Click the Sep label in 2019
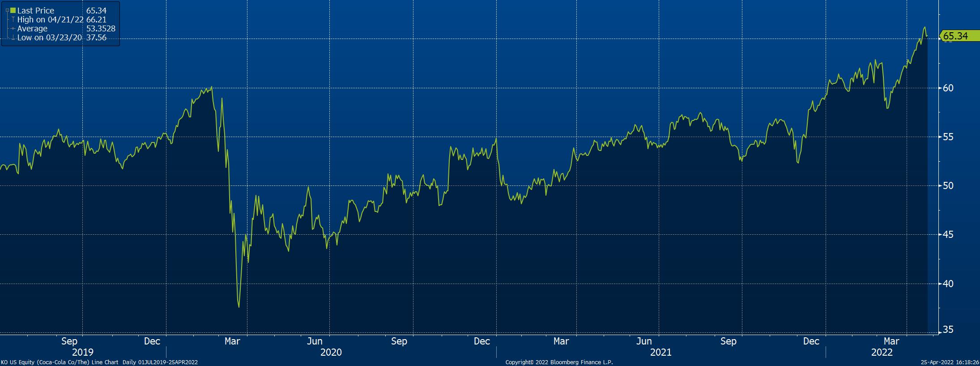Viewport: 980px width, 366px height. 69,341
